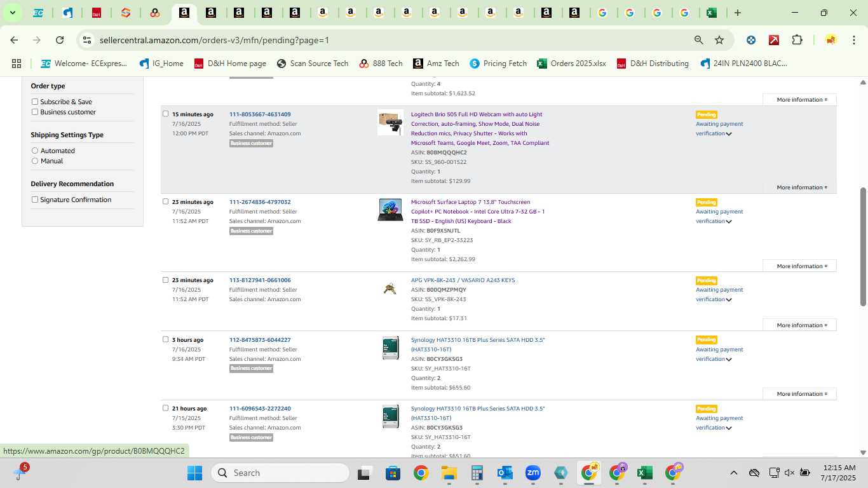This screenshot has height=488, width=868.
Task: Open the bookmark apps grid icon
Action: tap(17, 64)
